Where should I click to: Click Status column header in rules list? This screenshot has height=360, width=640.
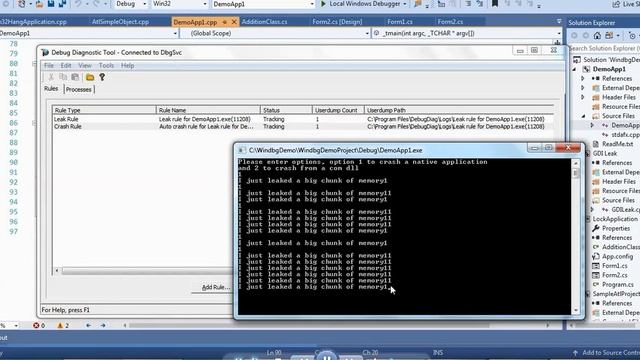tap(286, 110)
